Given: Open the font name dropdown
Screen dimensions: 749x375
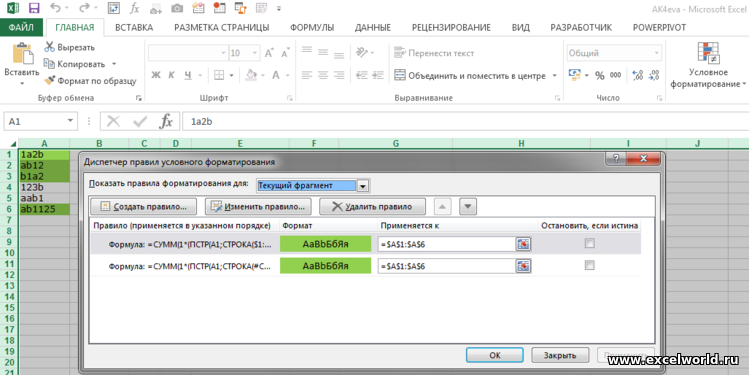Looking at the screenshot, I should point(223,53).
